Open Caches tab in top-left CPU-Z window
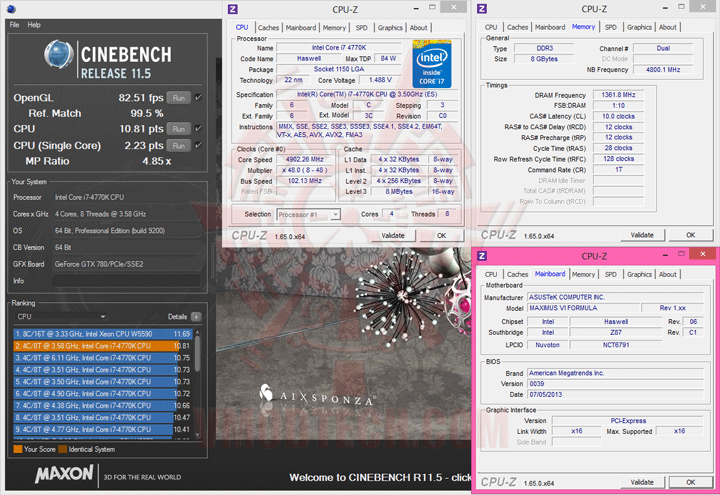Viewport: 720px width, 495px height. click(268, 28)
